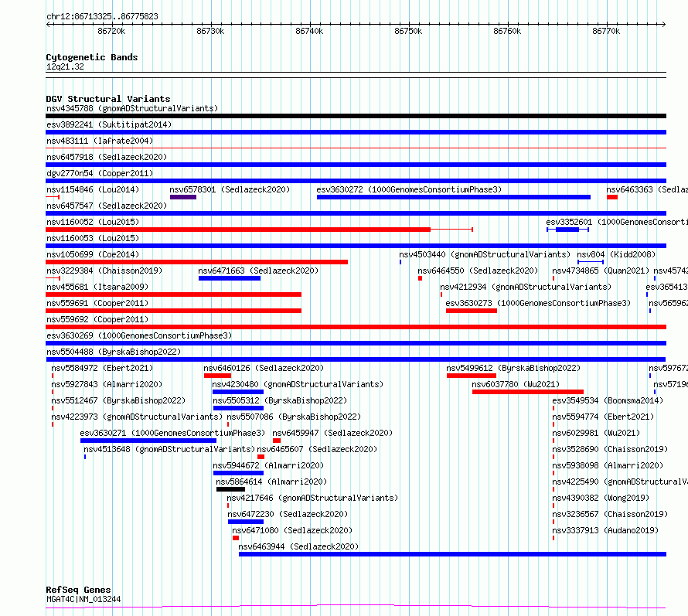Open the esv3352601 variant label
The height and width of the screenshot is (616, 688).
tap(616, 222)
